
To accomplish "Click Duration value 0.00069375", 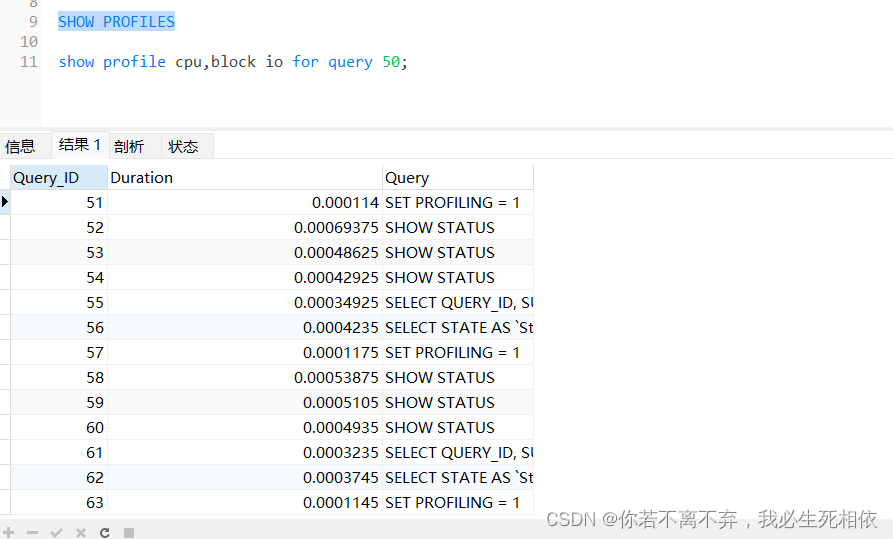I will point(245,227).
